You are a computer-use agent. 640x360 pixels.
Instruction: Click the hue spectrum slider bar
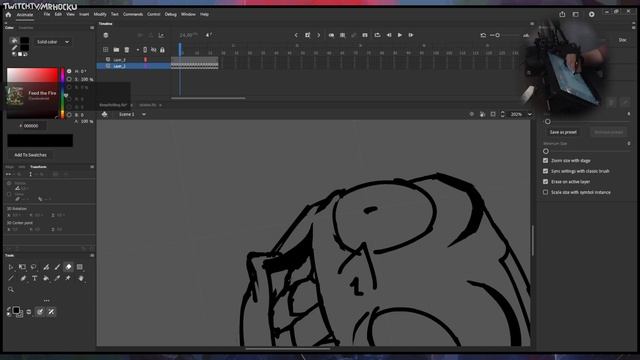[62, 93]
